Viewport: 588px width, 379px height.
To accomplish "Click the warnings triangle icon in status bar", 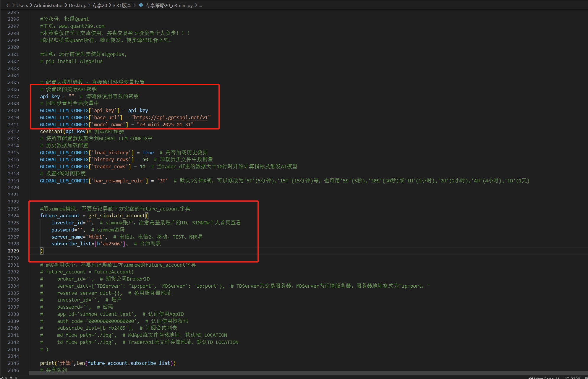I will [x=11, y=378].
